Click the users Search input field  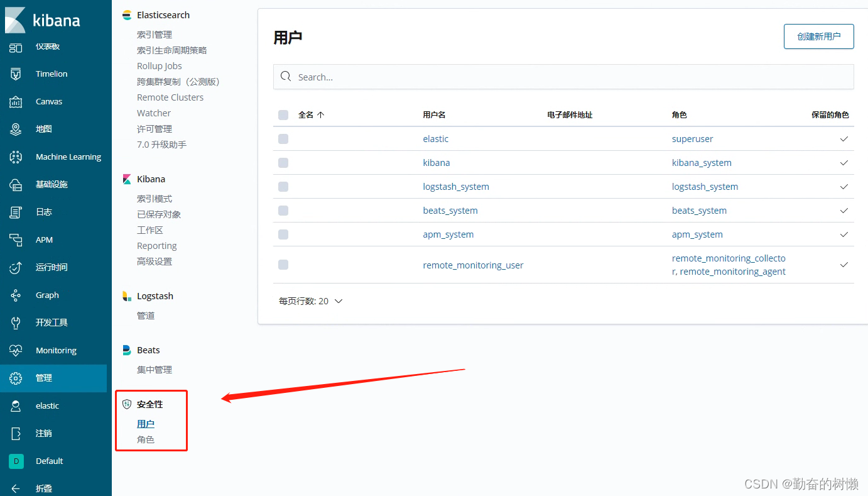coord(563,77)
